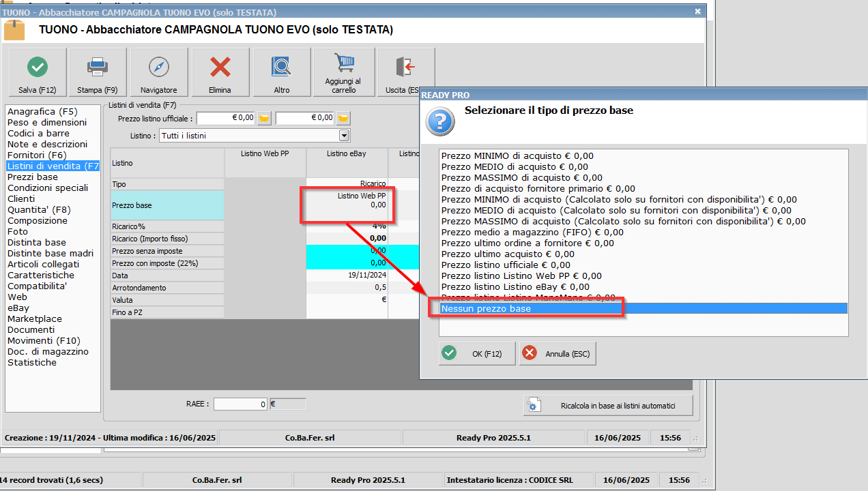View the Quantita' (F8) section
This screenshot has width=868, height=491.
point(39,209)
